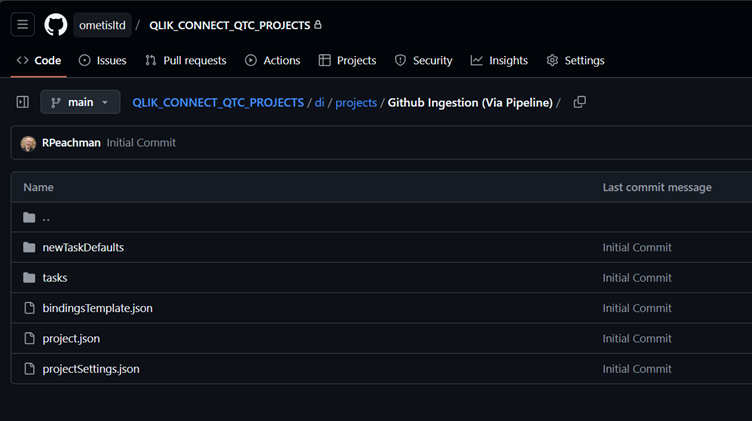This screenshot has height=421, width=752.
Task: Click the folder icon for tasks
Action: 29,278
